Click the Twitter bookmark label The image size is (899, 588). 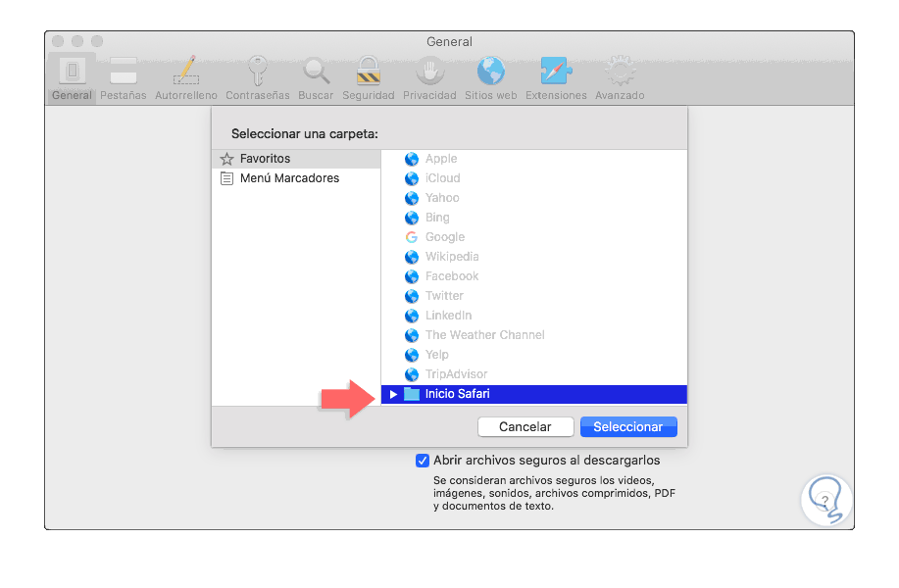point(444,296)
